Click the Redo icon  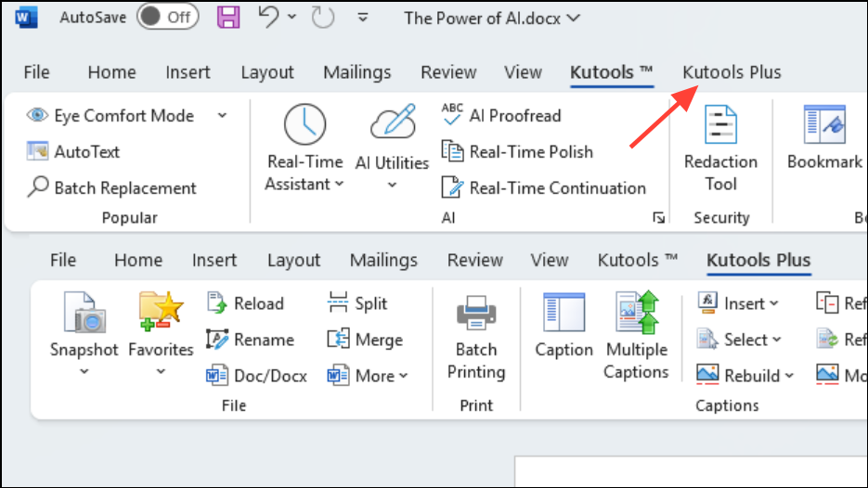(x=322, y=17)
